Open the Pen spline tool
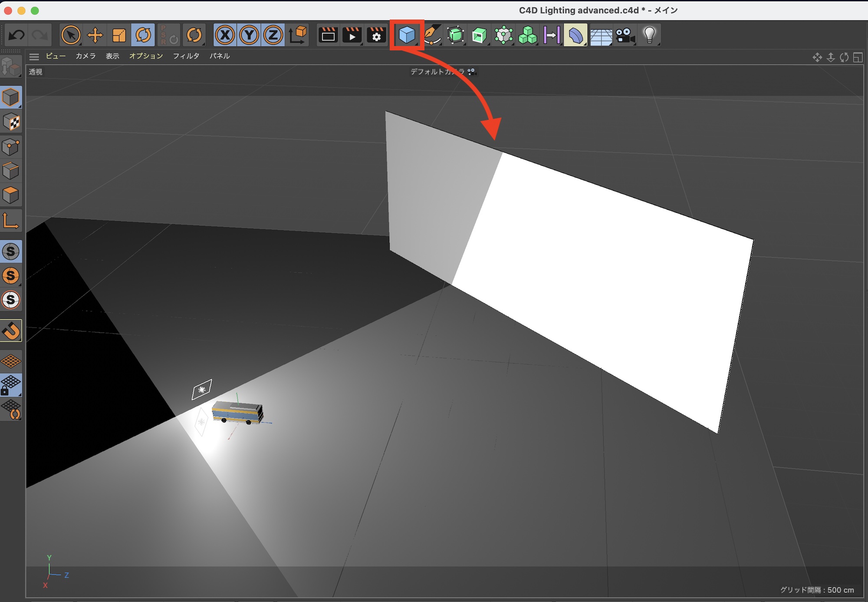 pos(431,35)
